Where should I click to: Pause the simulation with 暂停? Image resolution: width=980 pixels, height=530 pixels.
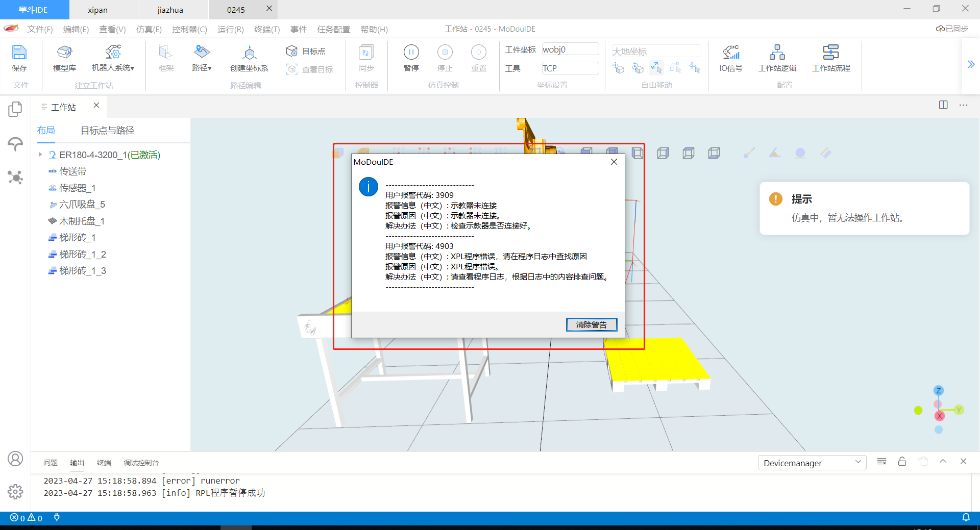tap(411, 53)
